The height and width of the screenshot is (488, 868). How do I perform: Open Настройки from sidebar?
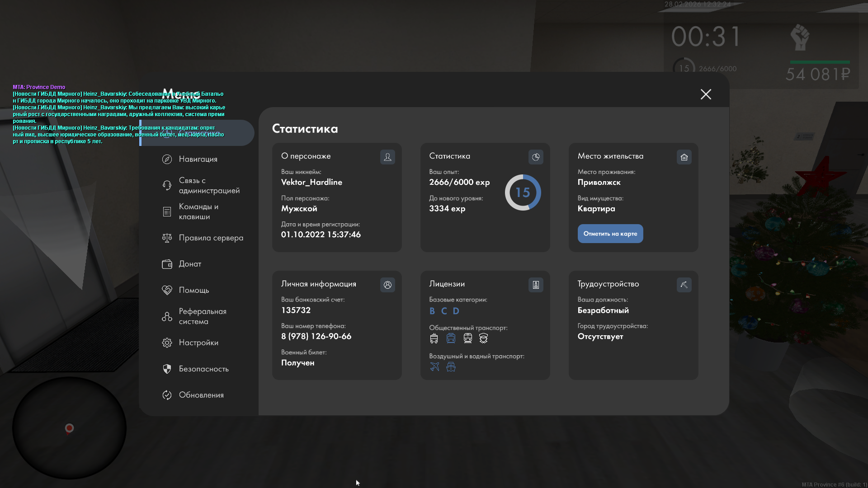click(198, 343)
